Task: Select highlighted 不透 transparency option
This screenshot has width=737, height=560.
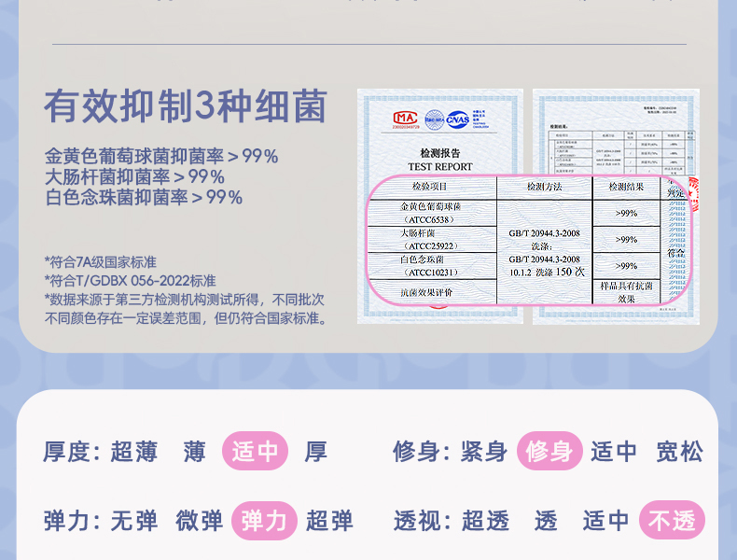Action: pos(672,520)
